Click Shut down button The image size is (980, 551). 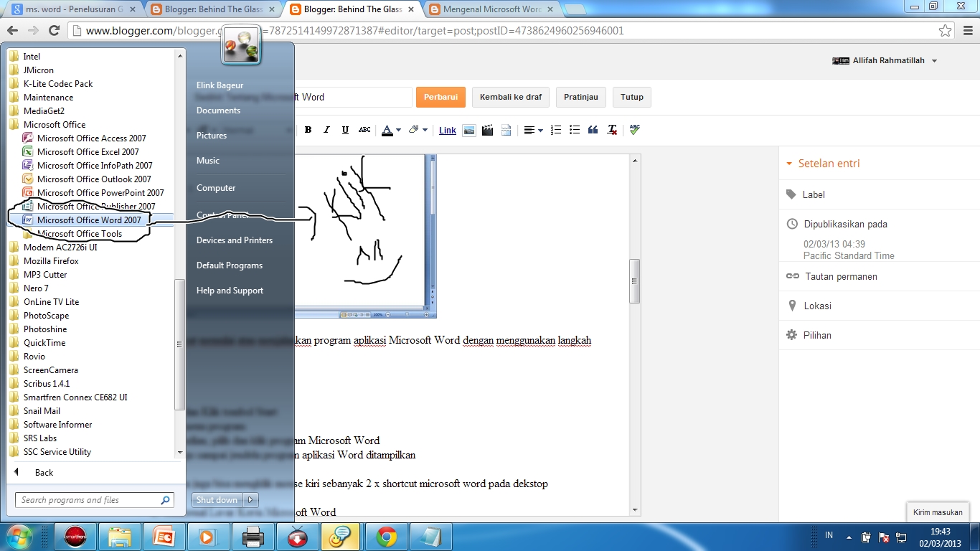217,500
